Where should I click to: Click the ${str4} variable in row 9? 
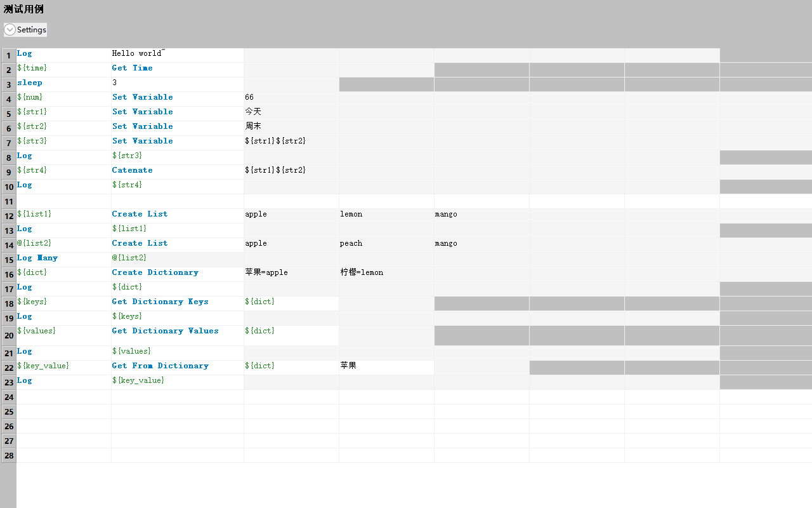[x=63, y=172]
